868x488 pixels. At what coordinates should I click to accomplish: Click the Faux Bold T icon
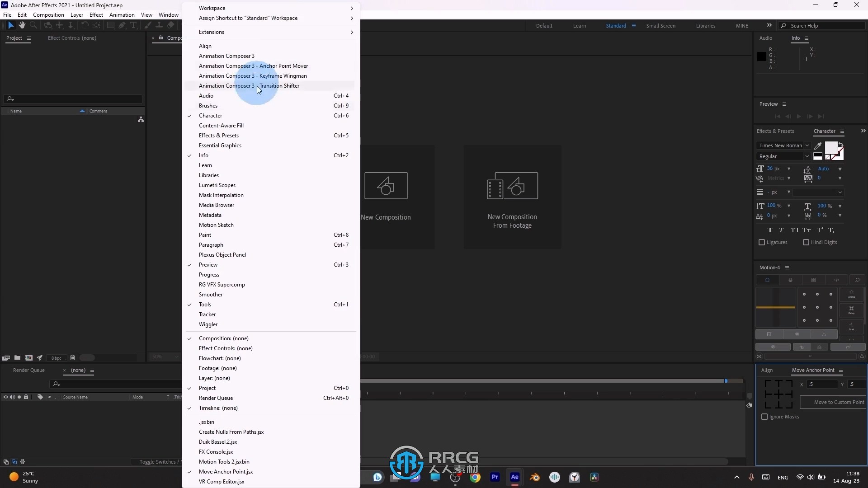click(x=770, y=230)
